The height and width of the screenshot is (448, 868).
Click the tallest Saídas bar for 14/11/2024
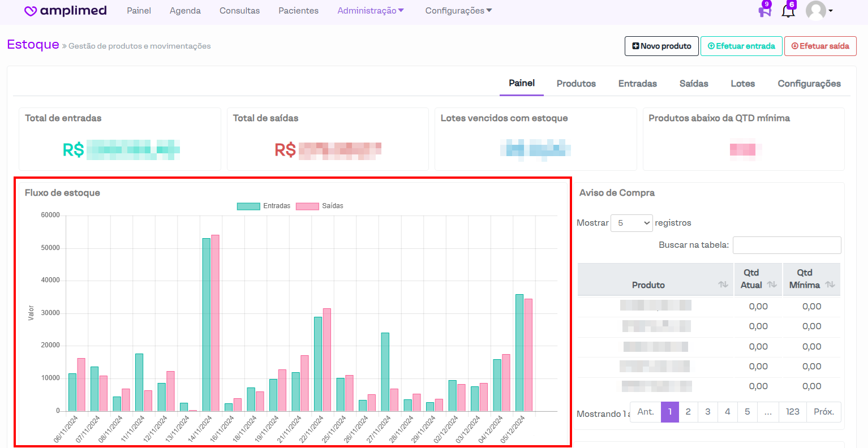pos(215,322)
